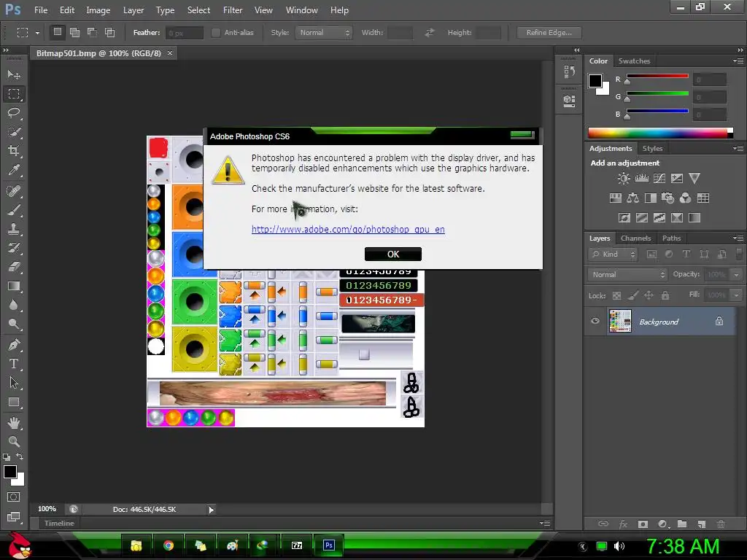This screenshot has height=560, width=747.
Task: Toggle Quick Mask mode
Action: point(14,497)
